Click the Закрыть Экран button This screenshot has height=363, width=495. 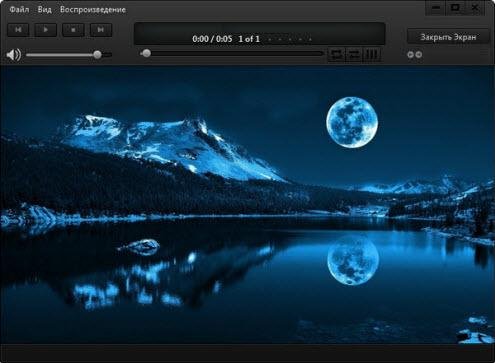pos(448,37)
